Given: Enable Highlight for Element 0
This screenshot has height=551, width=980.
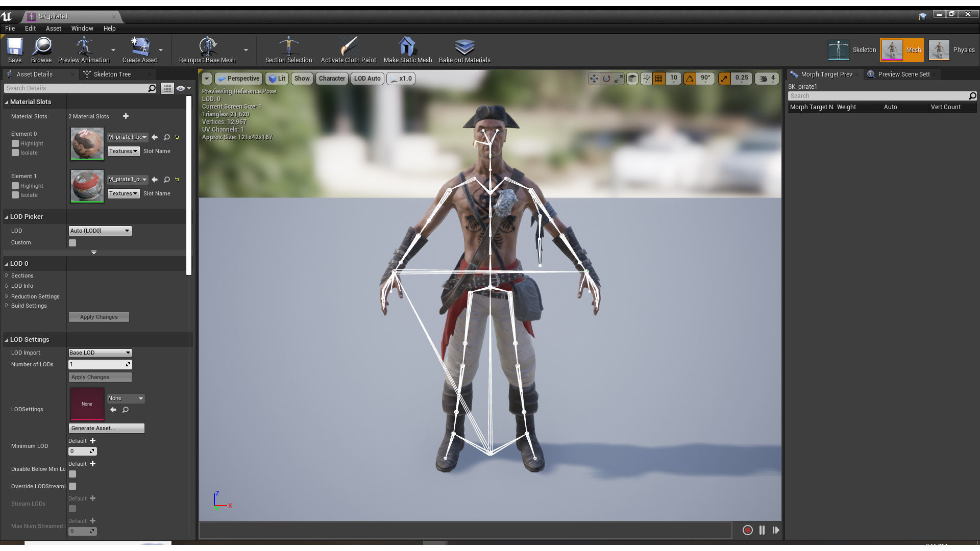Looking at the screenshot, I should click(15, 144).
